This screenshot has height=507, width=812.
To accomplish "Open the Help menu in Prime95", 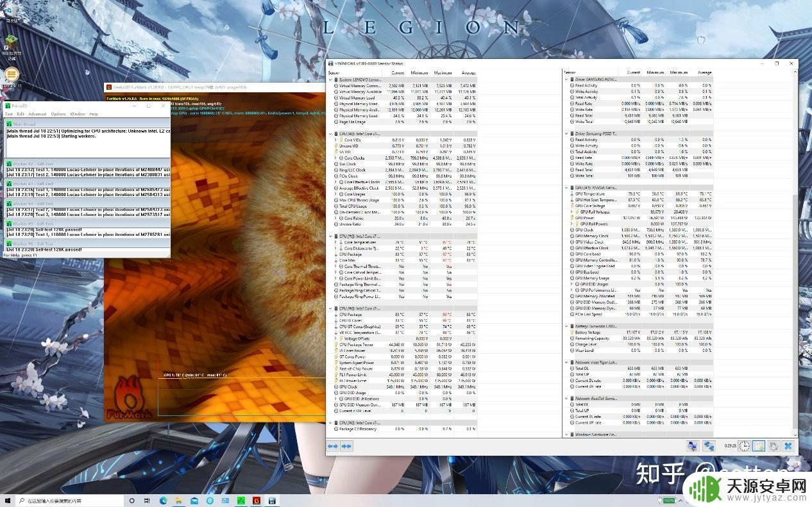I will [x=94, y=114].
